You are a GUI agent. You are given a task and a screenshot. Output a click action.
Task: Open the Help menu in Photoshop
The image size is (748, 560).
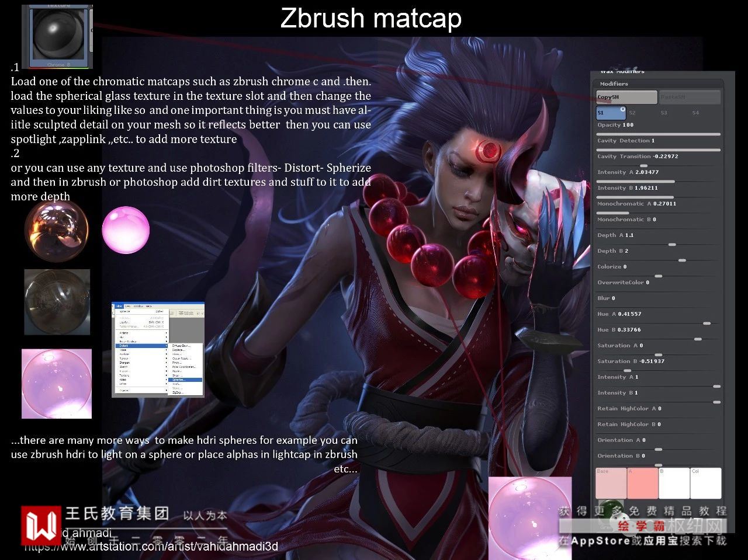tap(149, 306)
